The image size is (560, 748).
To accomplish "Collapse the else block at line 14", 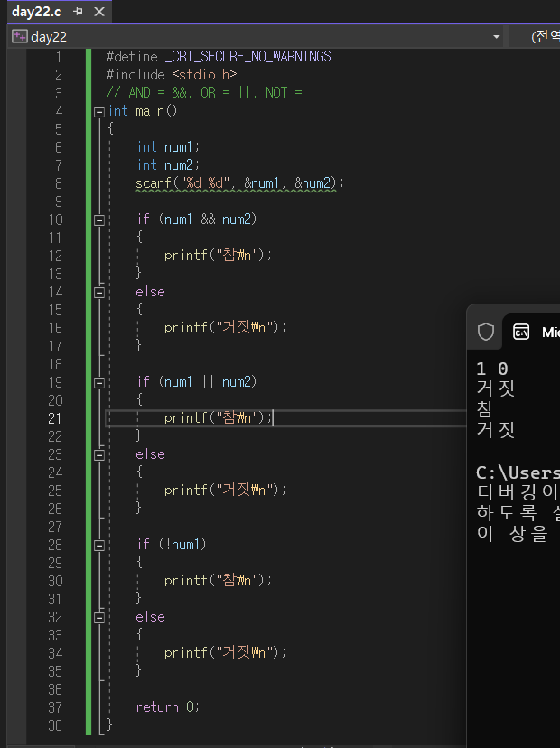I will (99, 293).
